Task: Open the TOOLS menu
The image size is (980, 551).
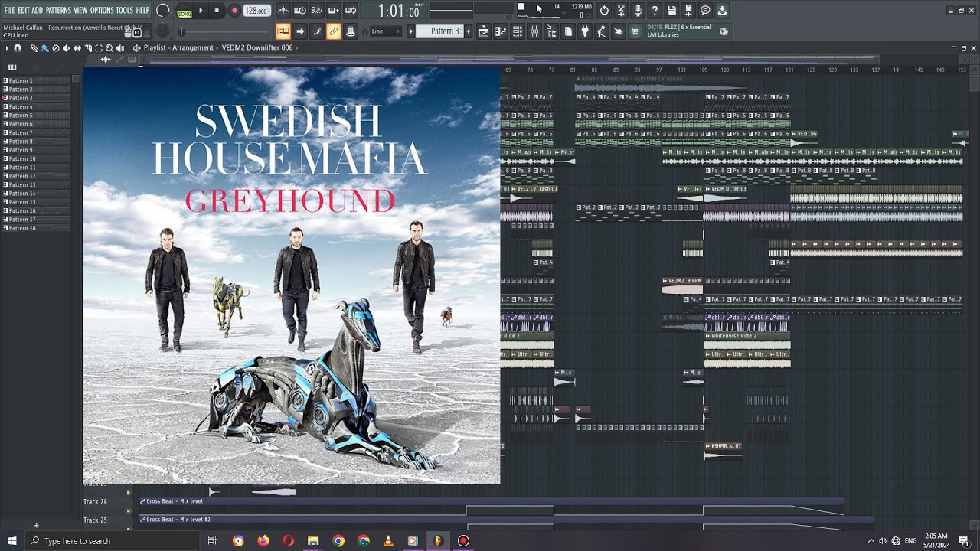Action: point(124,10)
